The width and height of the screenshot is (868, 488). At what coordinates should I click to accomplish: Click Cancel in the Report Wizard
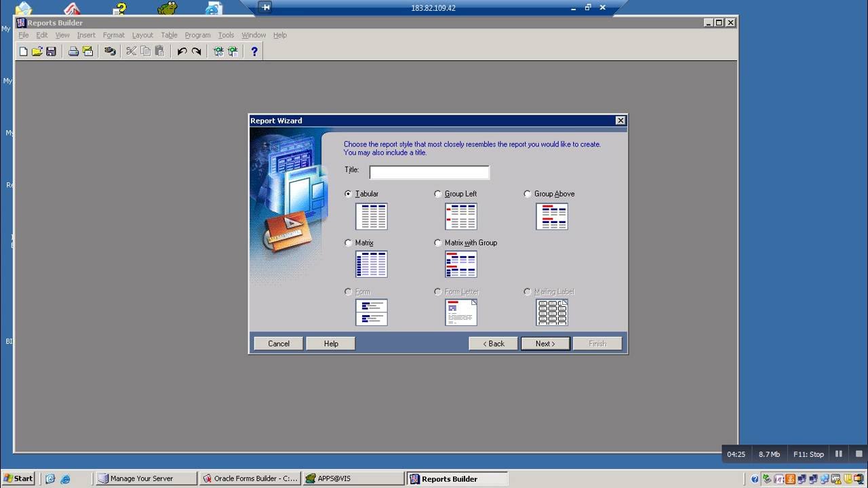point(279,344)
